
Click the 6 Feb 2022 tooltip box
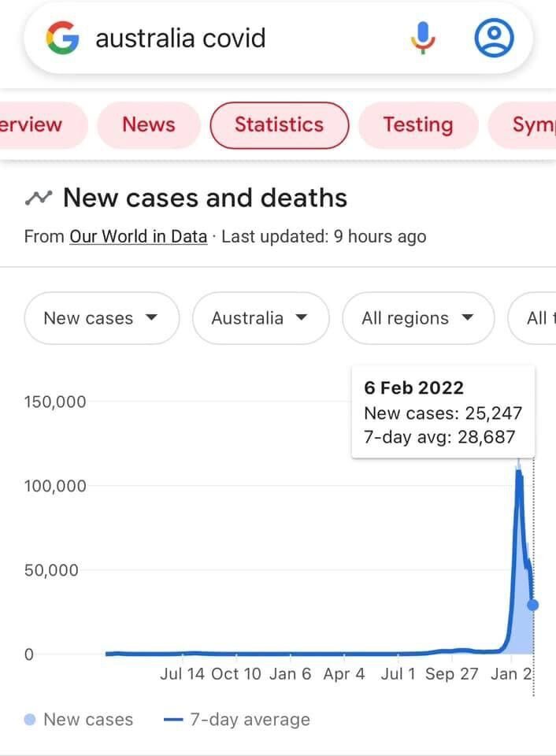443,412
